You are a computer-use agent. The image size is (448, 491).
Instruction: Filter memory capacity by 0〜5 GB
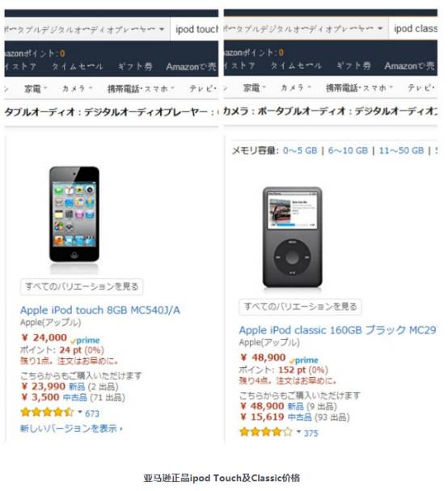click(300, 150)
